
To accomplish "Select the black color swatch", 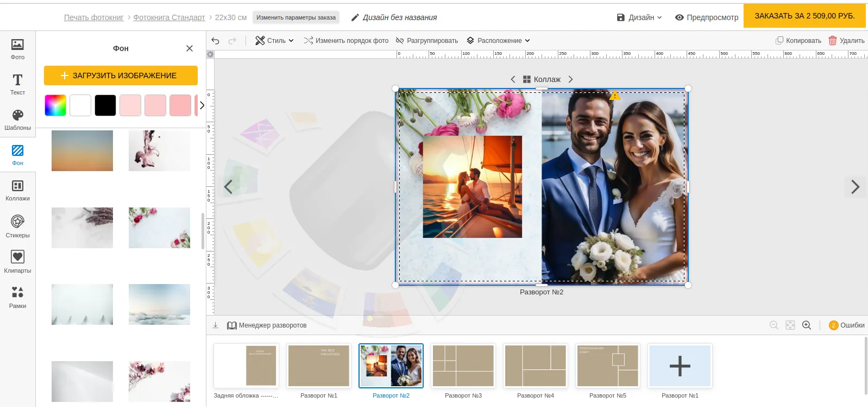I will 105,105.
